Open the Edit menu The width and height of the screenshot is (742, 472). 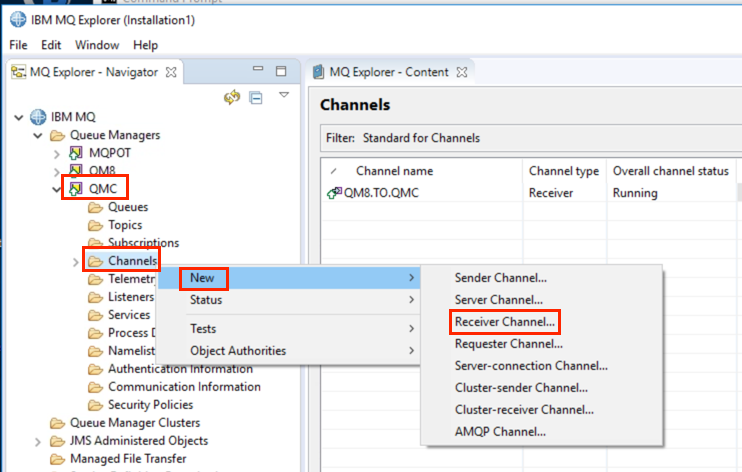point(51,45)
